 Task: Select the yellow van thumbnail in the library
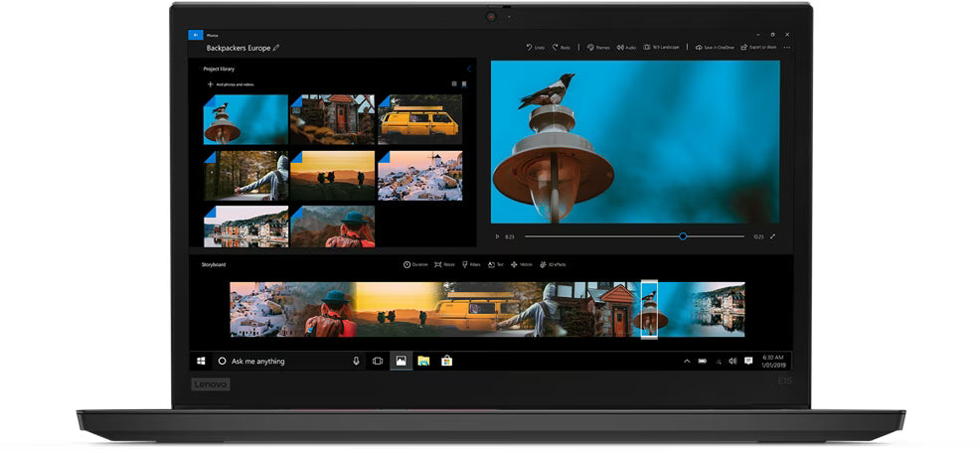(420, 119)
